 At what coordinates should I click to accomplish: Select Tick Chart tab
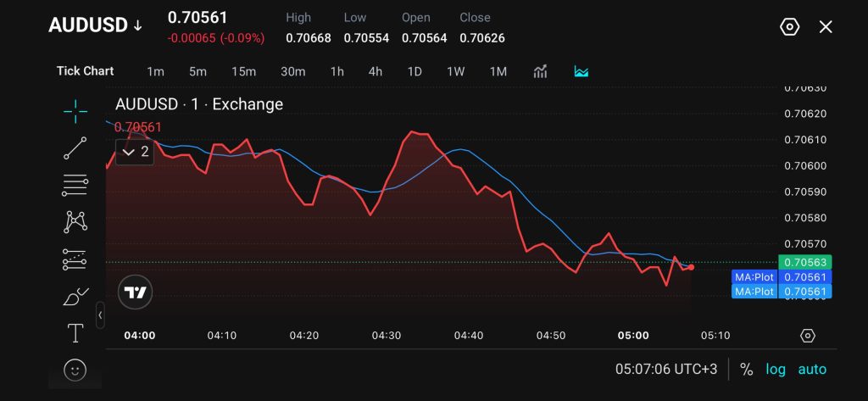[86, 71]
